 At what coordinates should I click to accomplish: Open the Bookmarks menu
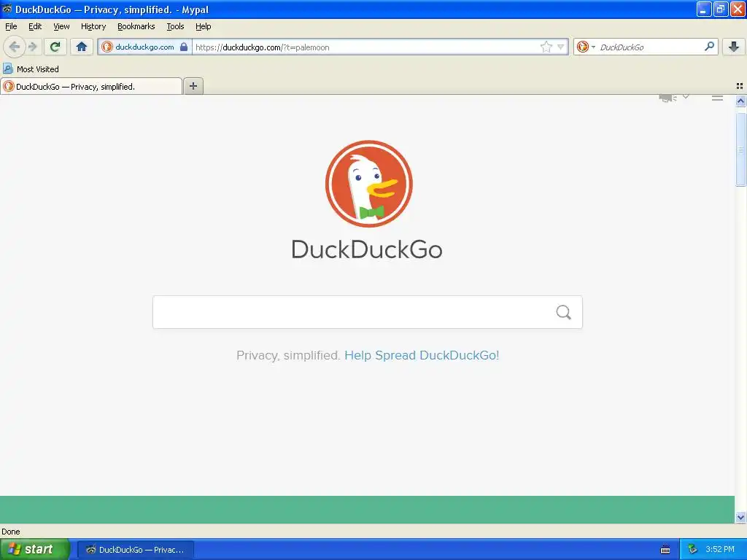tap(136, 26)
